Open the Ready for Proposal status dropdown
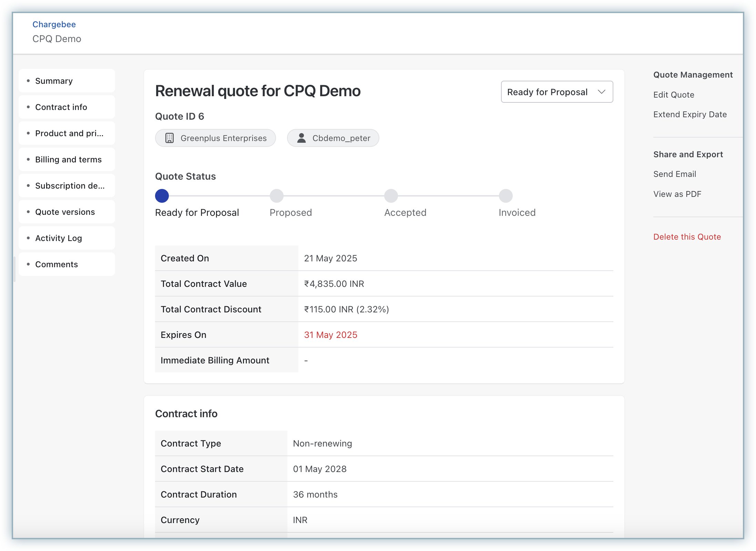The height and width of the screenshot is (551, 756). point(556,92)
